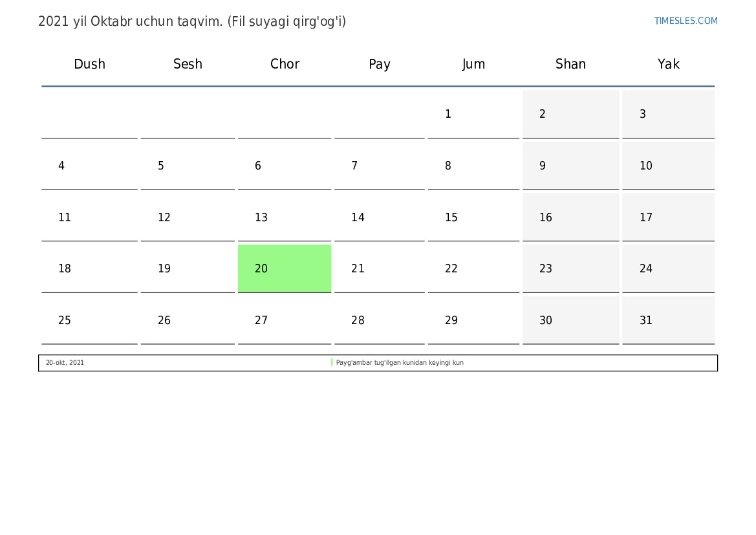Select date 25 under Dush
Screen dimensions: 756x535
(x=89, y=320)
